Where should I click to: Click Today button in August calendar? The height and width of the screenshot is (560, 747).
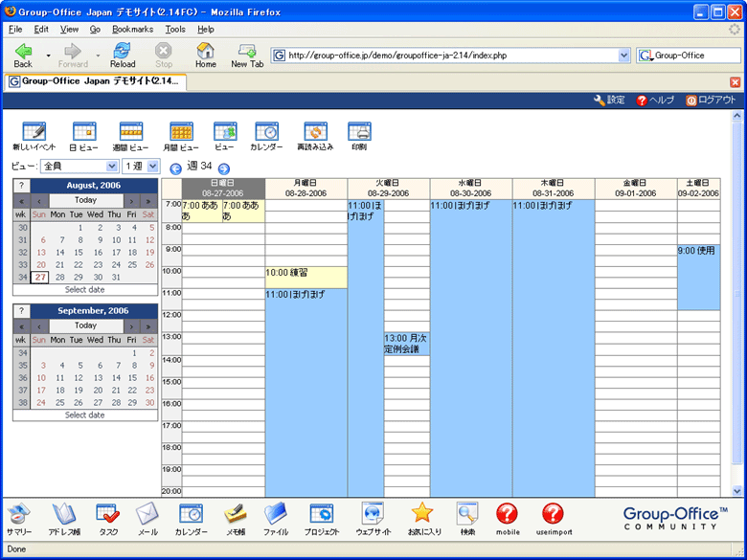tap(85, 200)
